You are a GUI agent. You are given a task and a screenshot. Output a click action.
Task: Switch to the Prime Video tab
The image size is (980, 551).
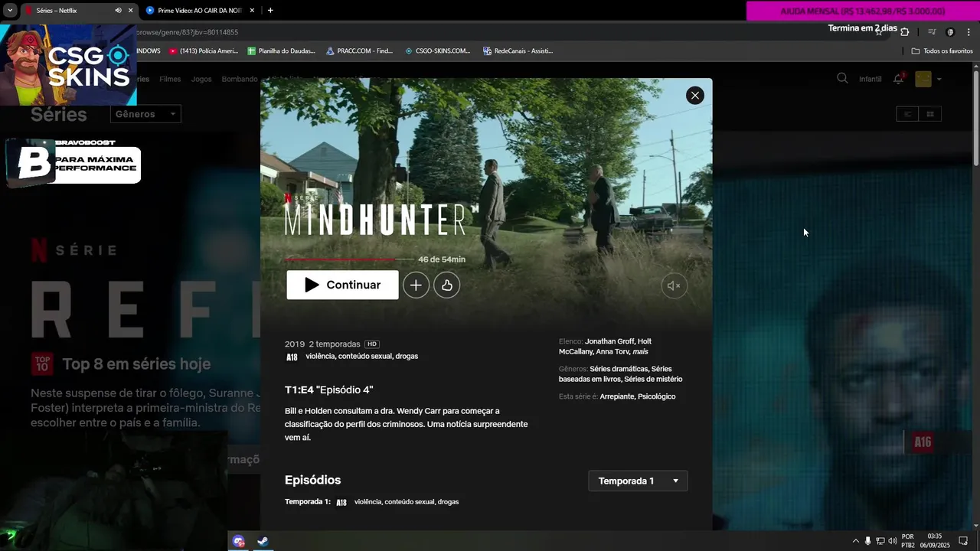(x=200, y=11)
